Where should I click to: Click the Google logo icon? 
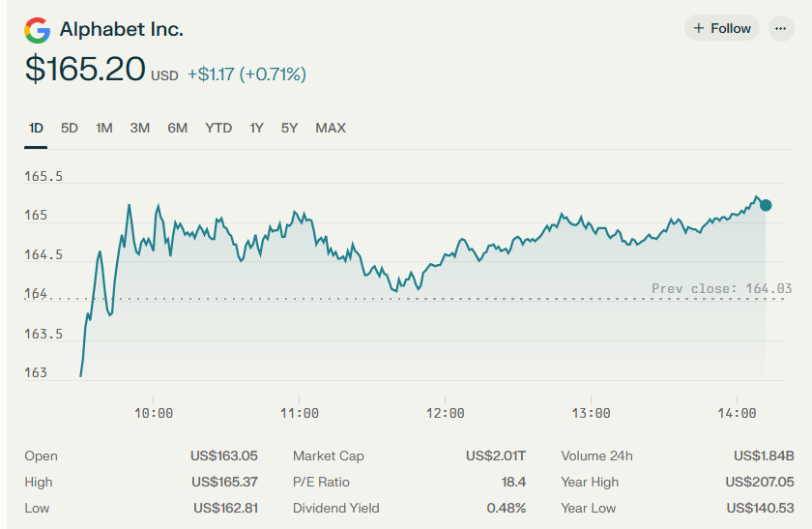pyautogui.click(x=38, y=30)
